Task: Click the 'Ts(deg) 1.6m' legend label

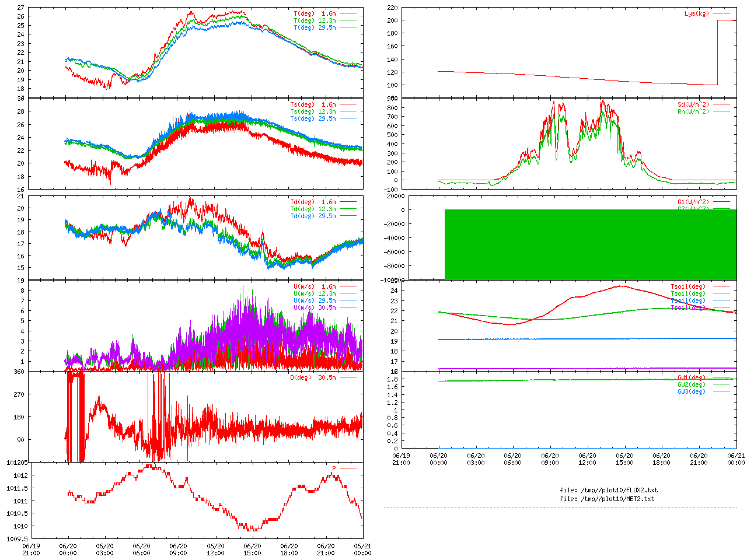Action: pos(313,104)
